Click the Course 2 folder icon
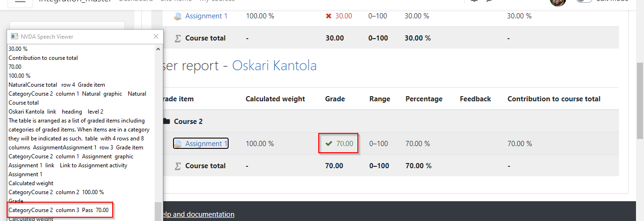 [166, 122]
